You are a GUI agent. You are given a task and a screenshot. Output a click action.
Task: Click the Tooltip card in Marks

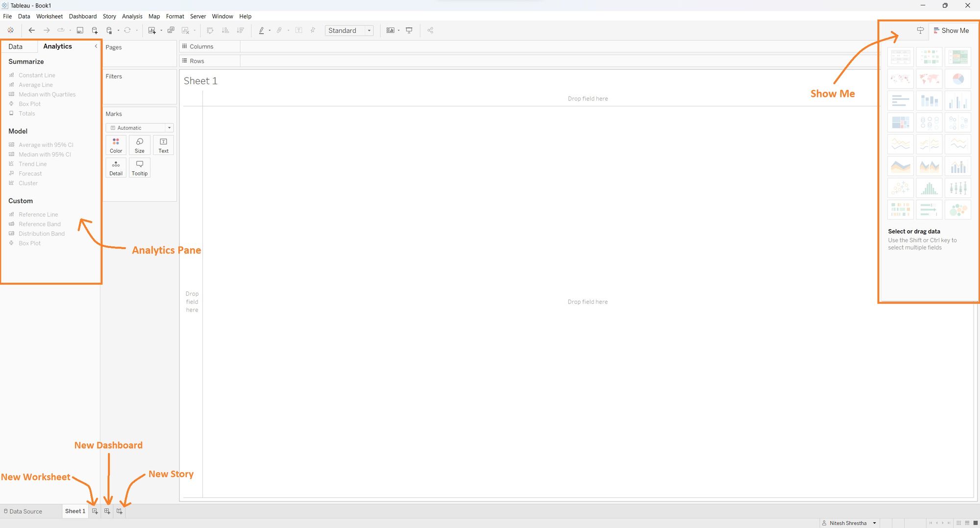[x=140, y=168]
